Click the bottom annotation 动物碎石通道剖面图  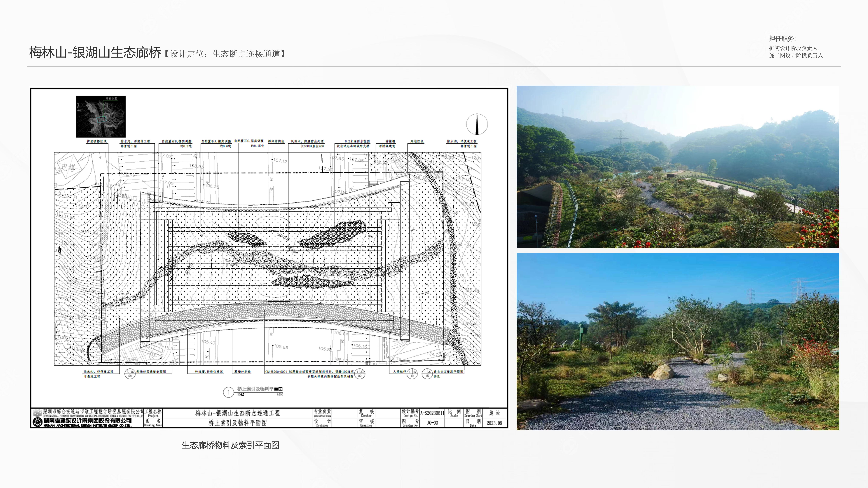click(151, 372)
